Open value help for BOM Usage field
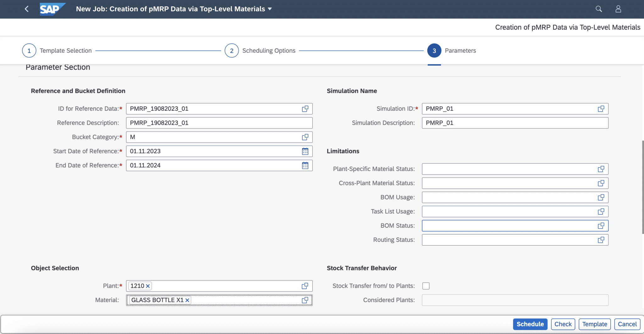This screenshot has width=644, height=334. pyautogui.click(x=601, y=197)
